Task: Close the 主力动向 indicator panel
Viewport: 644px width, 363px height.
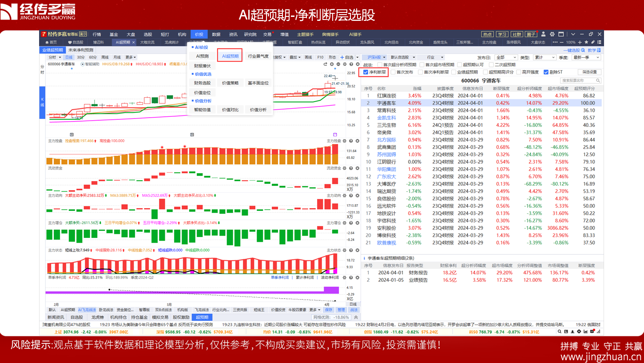Action: tap(357, 196)
